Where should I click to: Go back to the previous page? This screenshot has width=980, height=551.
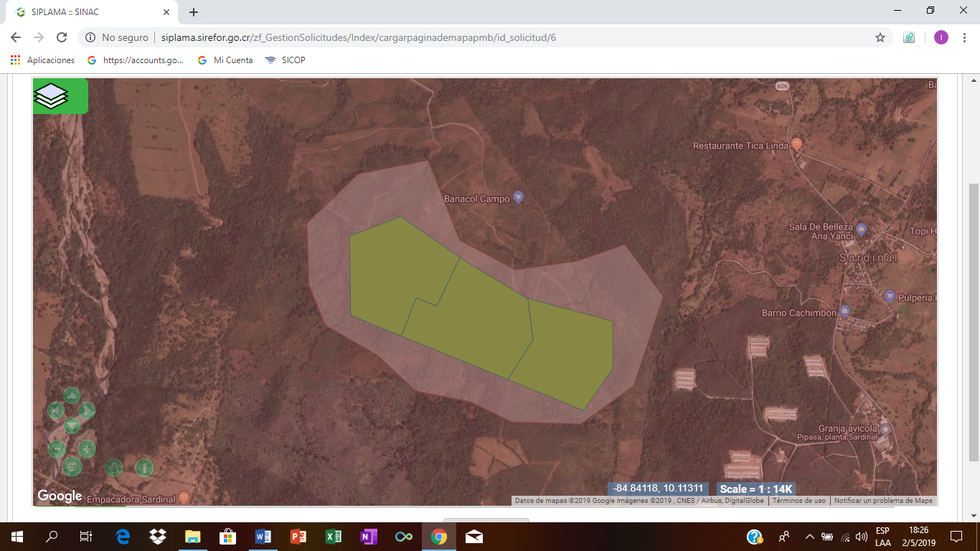(x=16, y=37)
